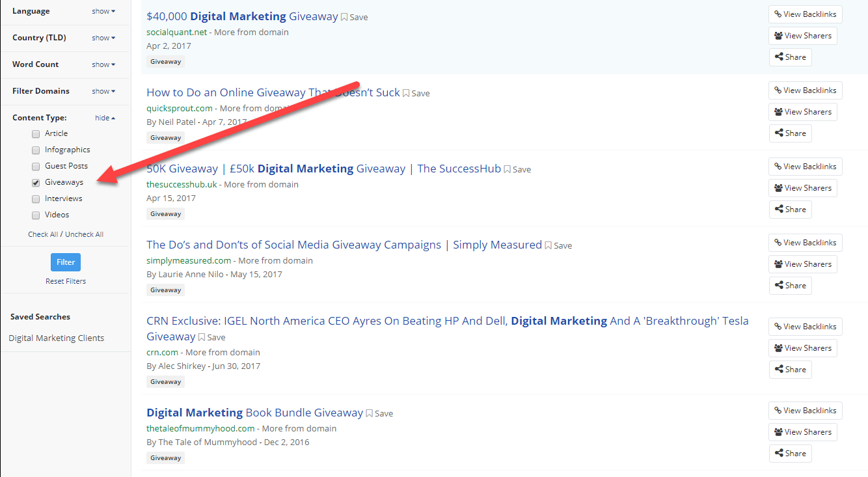Share the thetaleofmummyhood.com result

coord(791,454)
